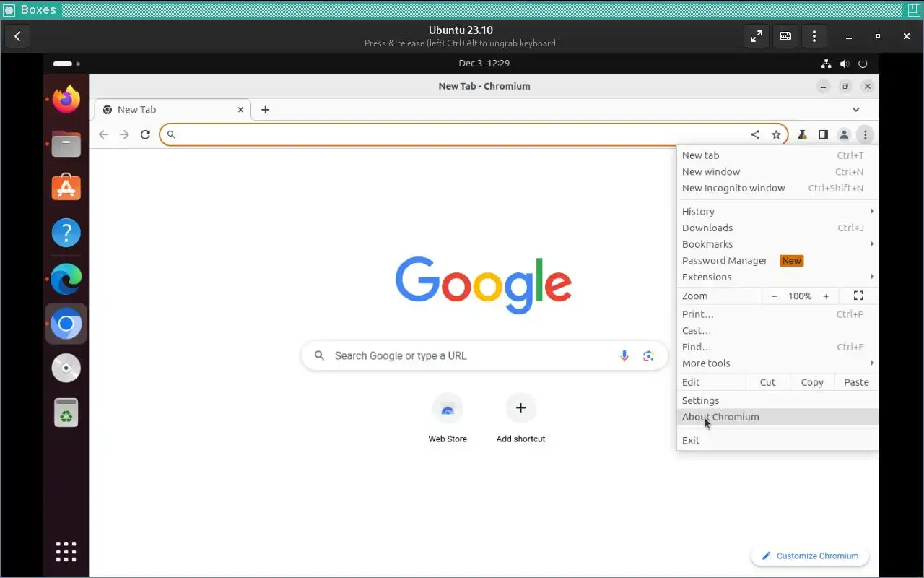Click Copy in the Edit row

point(812,382)
